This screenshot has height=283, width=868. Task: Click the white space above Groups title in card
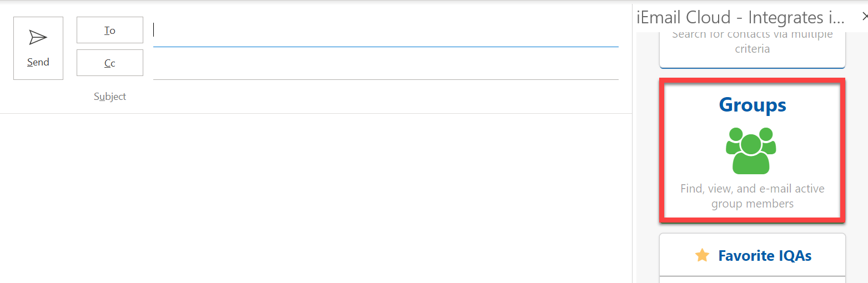pos(752,87)
